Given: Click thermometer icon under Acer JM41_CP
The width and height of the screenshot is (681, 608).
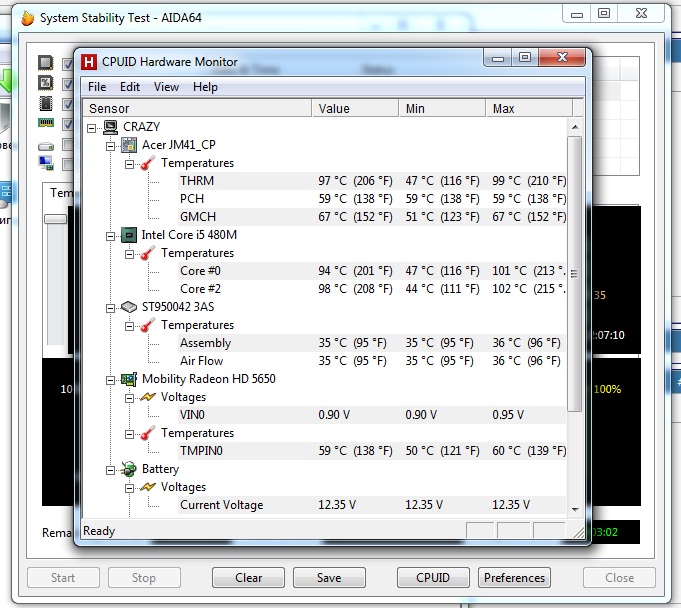Looking at the screenshot, I should 148,163.
